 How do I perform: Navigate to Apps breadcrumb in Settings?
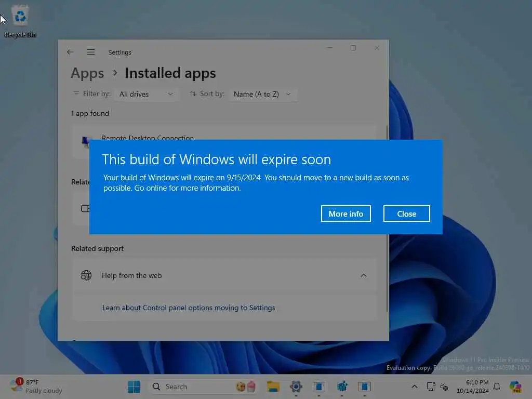point(87,73)
